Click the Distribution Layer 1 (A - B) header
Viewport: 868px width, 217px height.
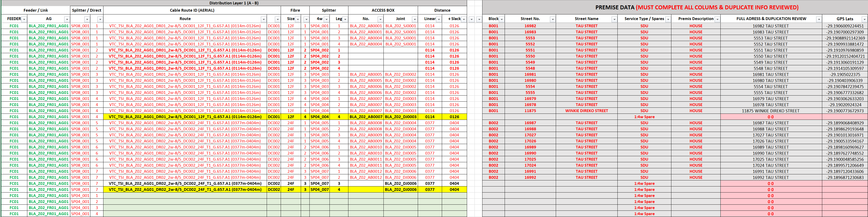(234, 3)
